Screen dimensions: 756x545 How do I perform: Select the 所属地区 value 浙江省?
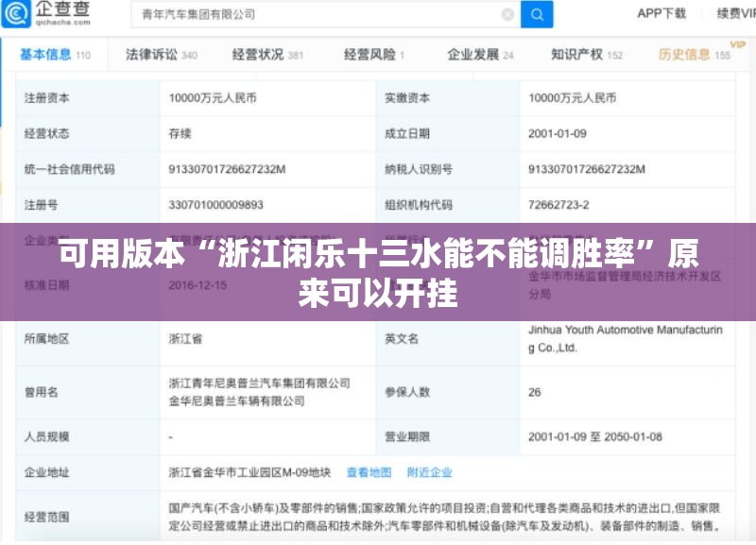pyautogui.click(x=185, y=339)
